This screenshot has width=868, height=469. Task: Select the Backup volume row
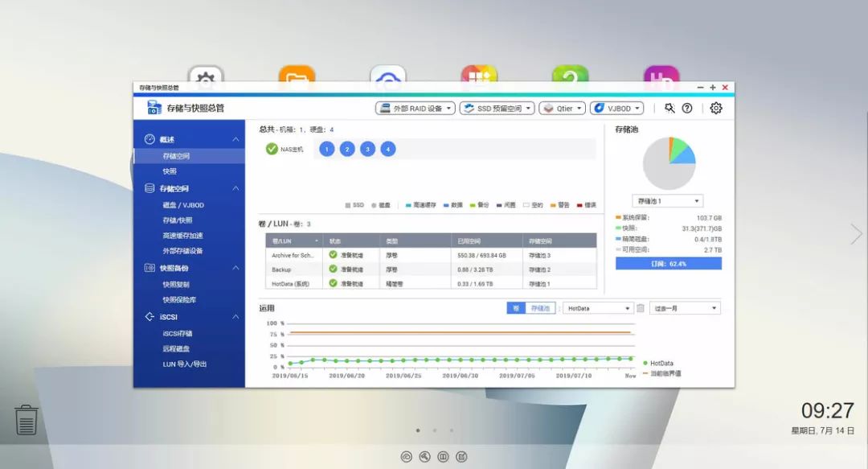pos(431,269)
